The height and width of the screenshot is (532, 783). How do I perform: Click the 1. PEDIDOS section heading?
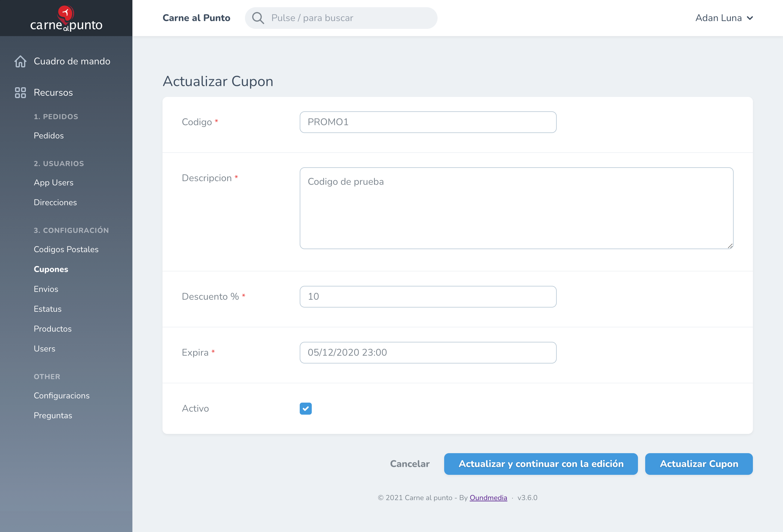56,116
